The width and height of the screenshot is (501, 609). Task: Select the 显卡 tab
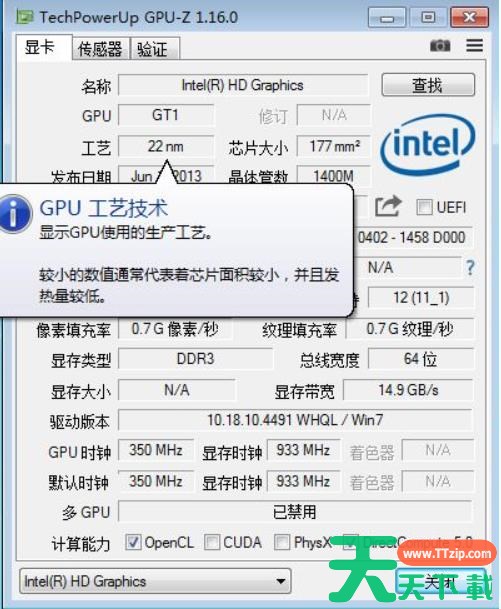click(43, 47)
